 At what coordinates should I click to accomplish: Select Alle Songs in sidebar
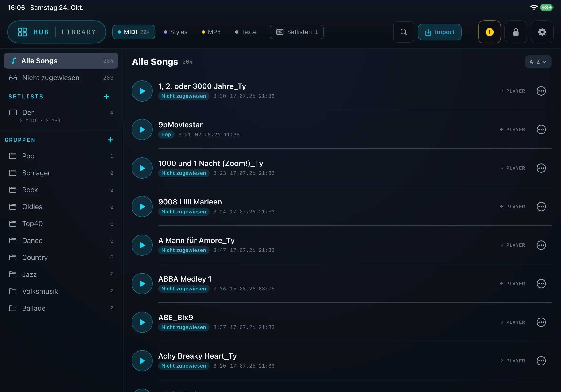point(61,61)
